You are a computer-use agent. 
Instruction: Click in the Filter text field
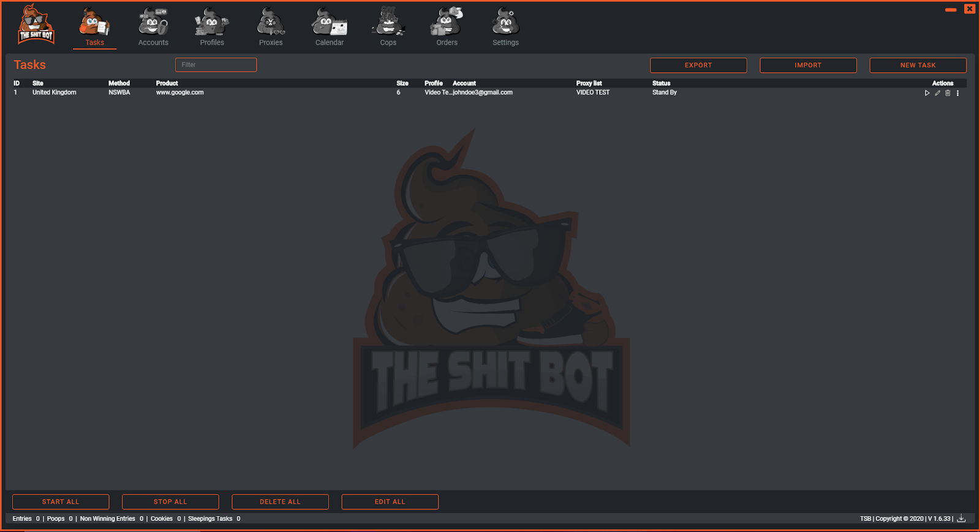pos(216,65)
